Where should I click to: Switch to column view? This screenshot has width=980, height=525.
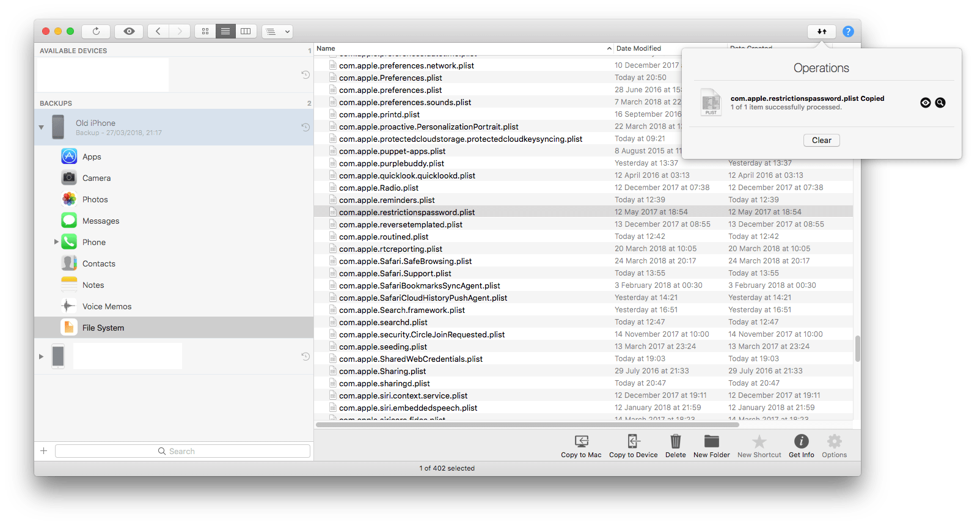(246, 31)
